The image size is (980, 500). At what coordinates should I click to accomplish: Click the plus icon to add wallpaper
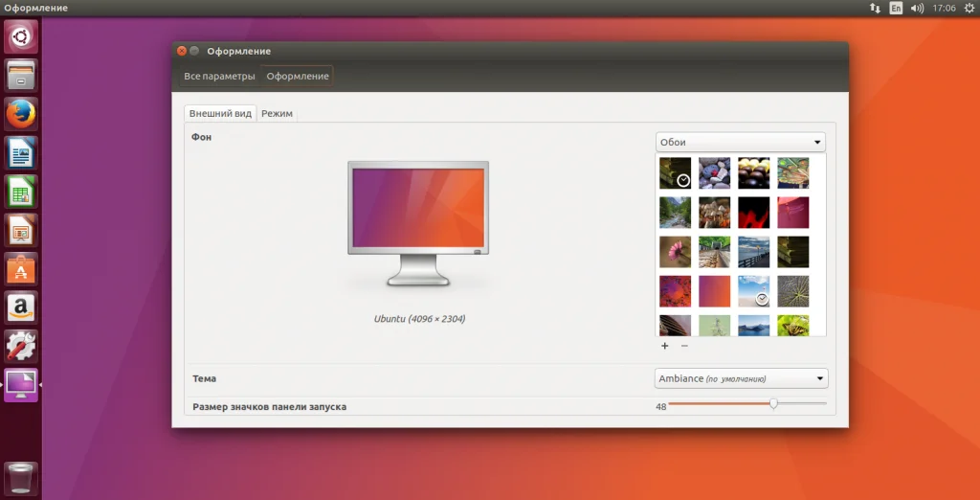(x=665, y=346)
